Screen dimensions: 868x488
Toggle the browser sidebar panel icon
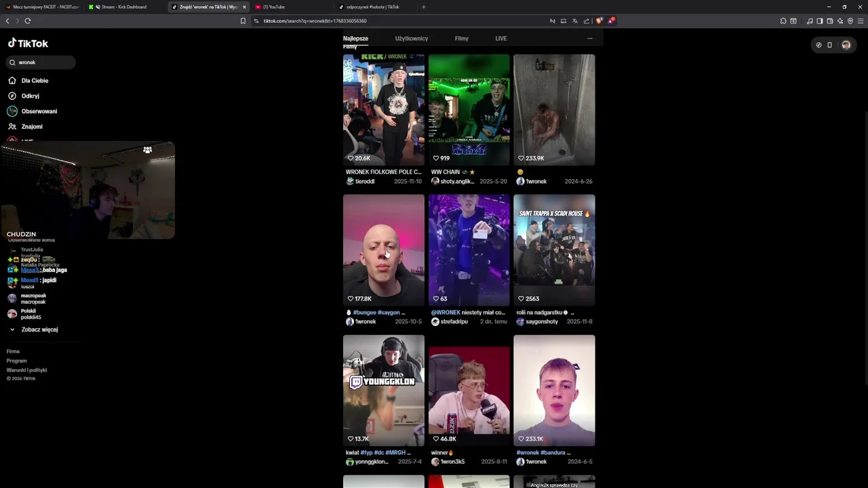820,21
